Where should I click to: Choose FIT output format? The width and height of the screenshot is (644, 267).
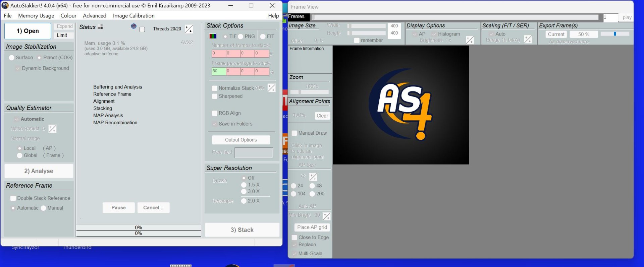[x=263, y=37]
